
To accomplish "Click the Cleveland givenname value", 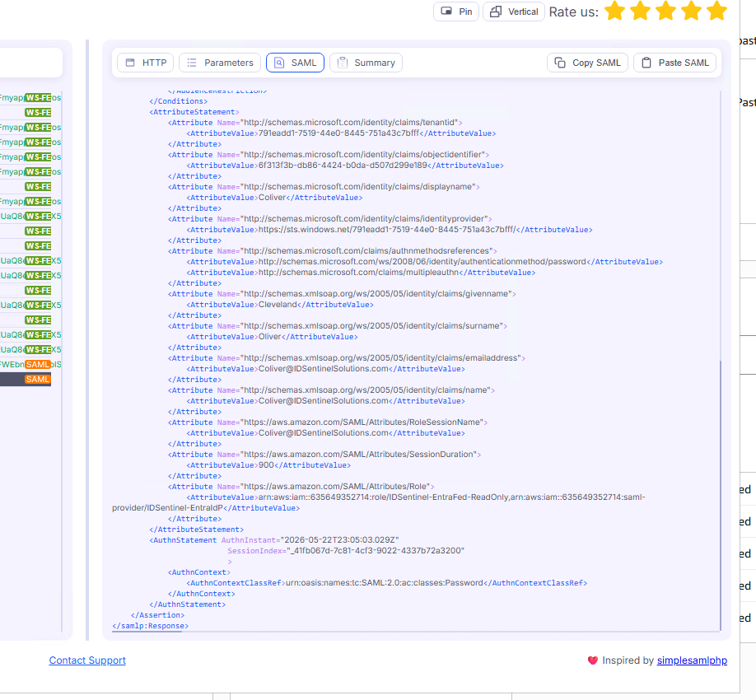I will [278, 305].
